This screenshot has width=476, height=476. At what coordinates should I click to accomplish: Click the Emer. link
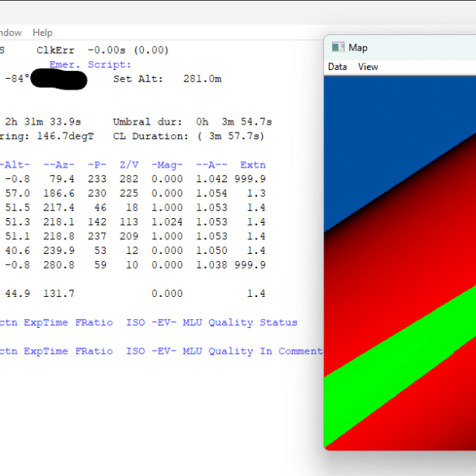coord(64,64)
